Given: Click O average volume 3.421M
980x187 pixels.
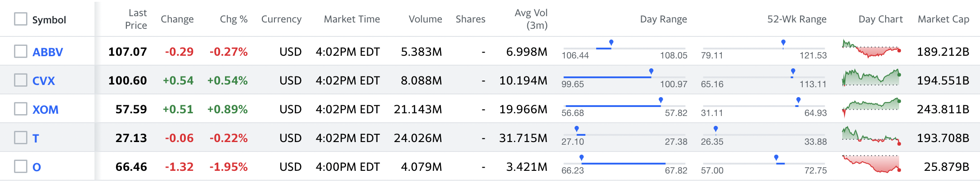Looking at the screenshot, I should [527, 167].
